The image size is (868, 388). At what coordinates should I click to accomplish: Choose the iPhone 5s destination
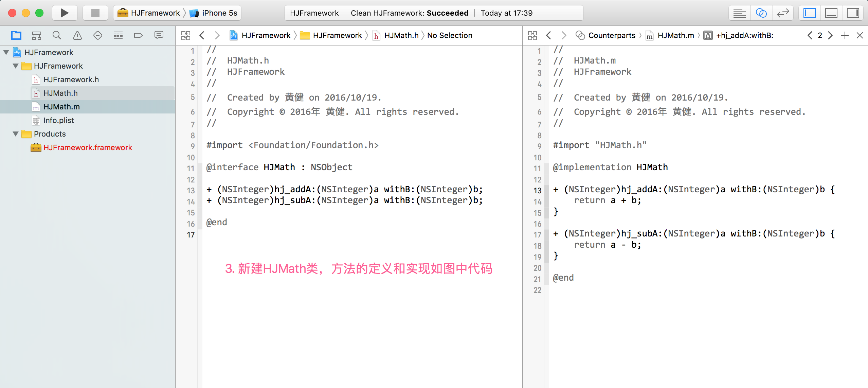click(x=213, y=13)
